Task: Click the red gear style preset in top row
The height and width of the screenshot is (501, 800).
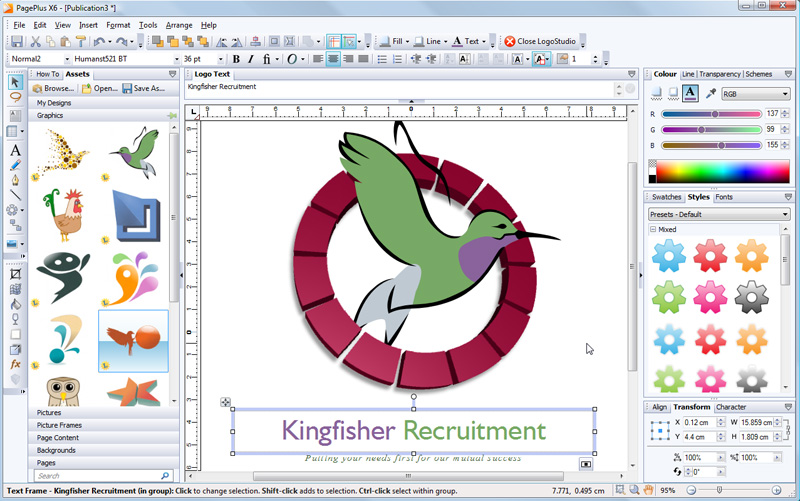Action: coord(710,256)
